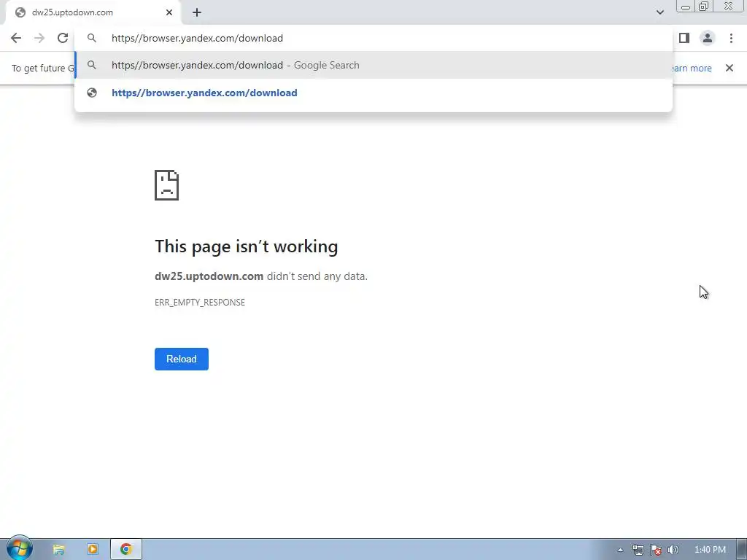Image resolution: width=747 pixels, height=560 pixels.
Task: Click the 1:40 PM clock
Action: pos(710,550)
